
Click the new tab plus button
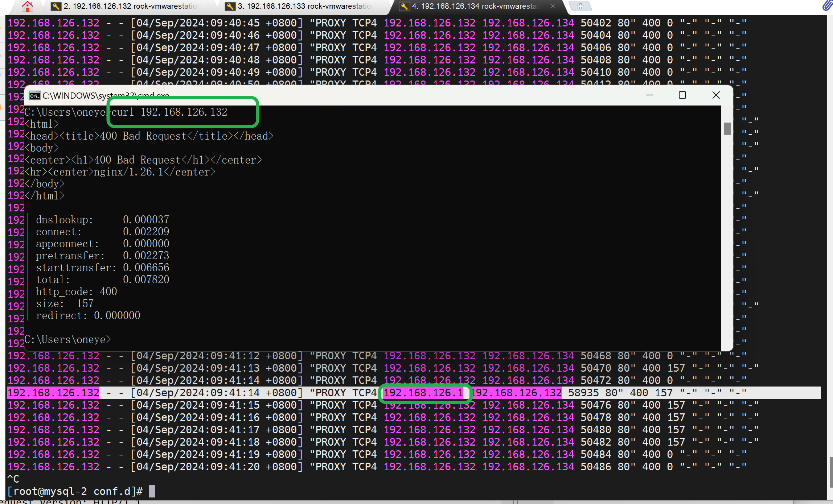580,6
